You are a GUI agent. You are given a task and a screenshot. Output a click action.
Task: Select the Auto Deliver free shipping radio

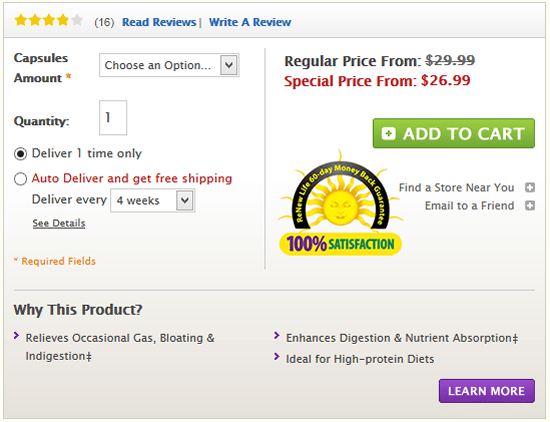(x=20, y=179)
